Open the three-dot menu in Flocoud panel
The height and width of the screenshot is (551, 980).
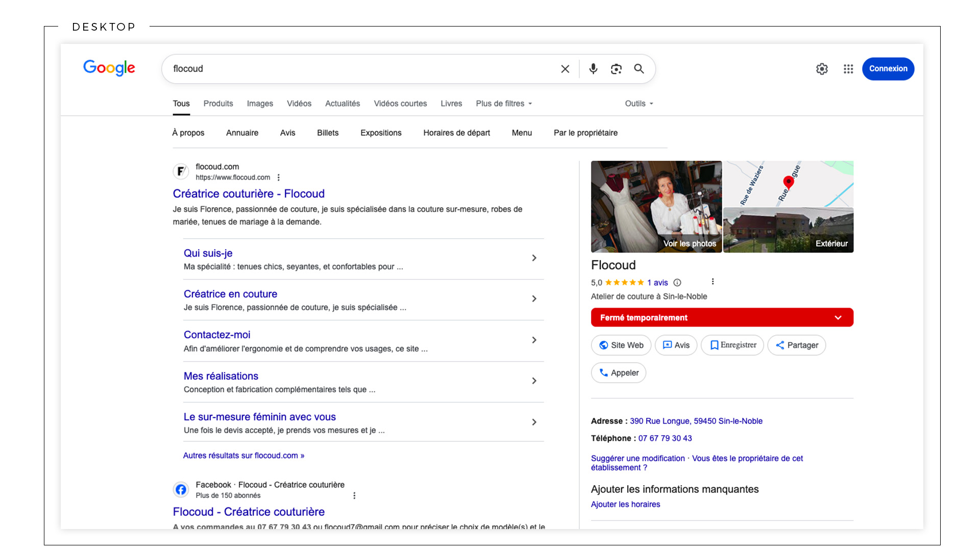(713, 282)
